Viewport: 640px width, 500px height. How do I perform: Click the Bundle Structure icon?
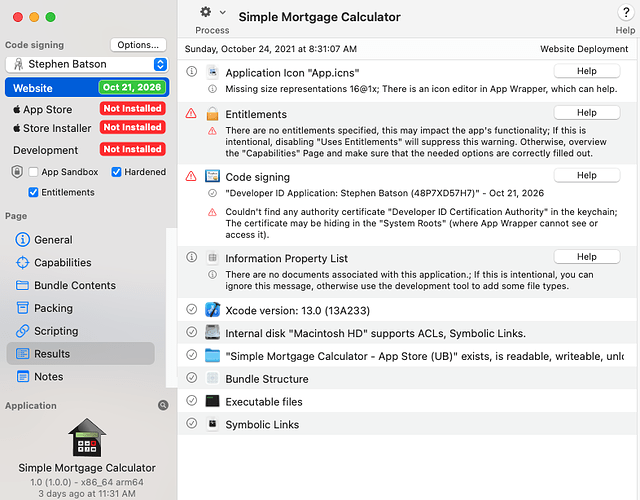(212, 378)
